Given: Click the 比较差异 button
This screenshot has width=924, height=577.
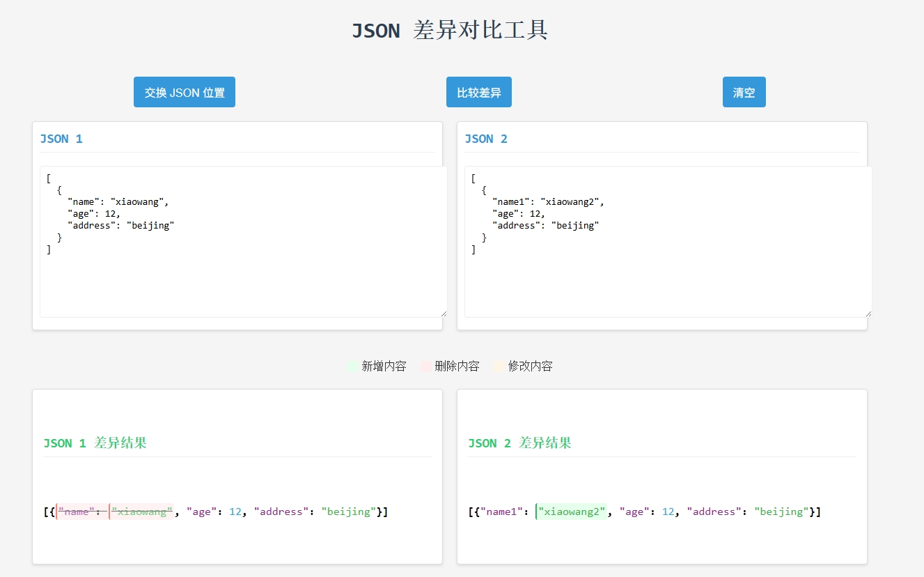Looking at the screenshot, I should pyautogui.click(x=479, y=92).
